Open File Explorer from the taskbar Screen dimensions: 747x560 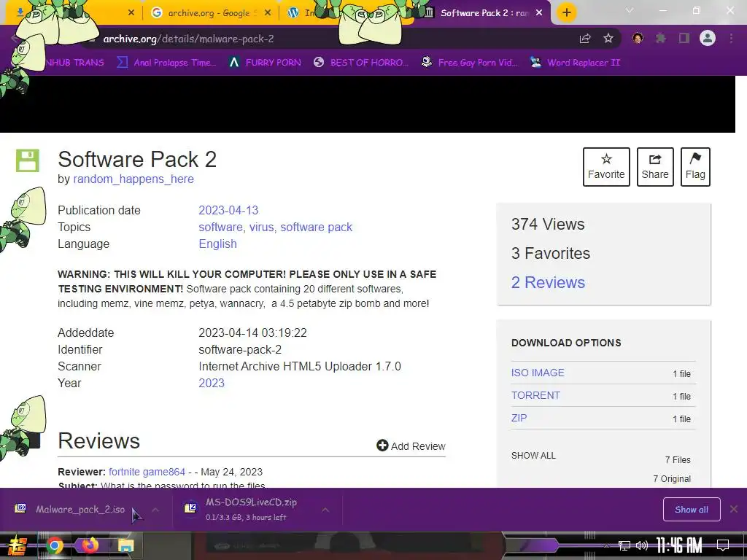(x=125, y=545)
